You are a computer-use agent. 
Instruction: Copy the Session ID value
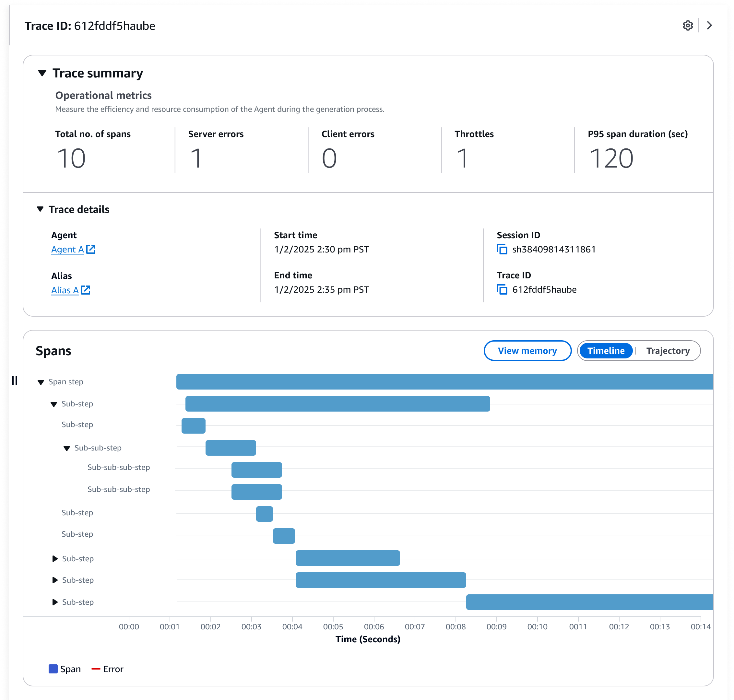coord(502,249)
